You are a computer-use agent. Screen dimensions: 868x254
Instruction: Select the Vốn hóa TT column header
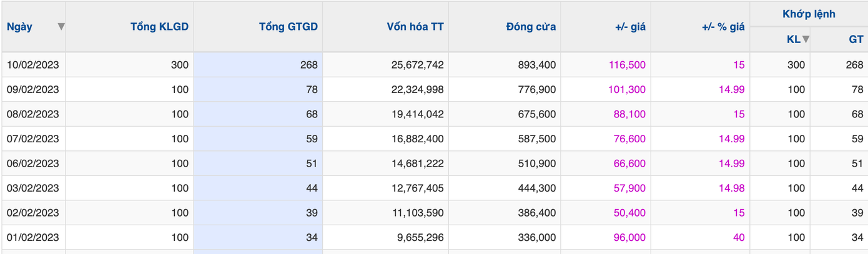415,27
